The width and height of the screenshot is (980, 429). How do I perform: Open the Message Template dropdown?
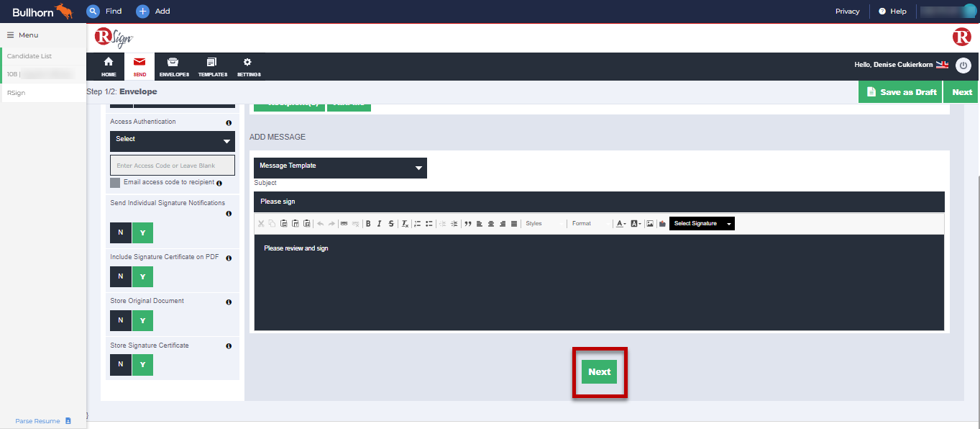point(340,168)
